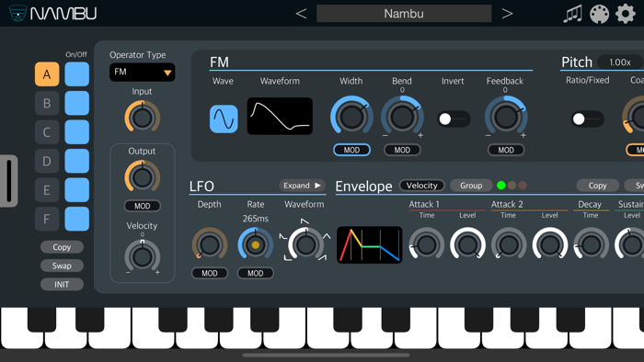Click the keyboard horizontal scroll bar
644x362 pixels.
click(326, 355)
